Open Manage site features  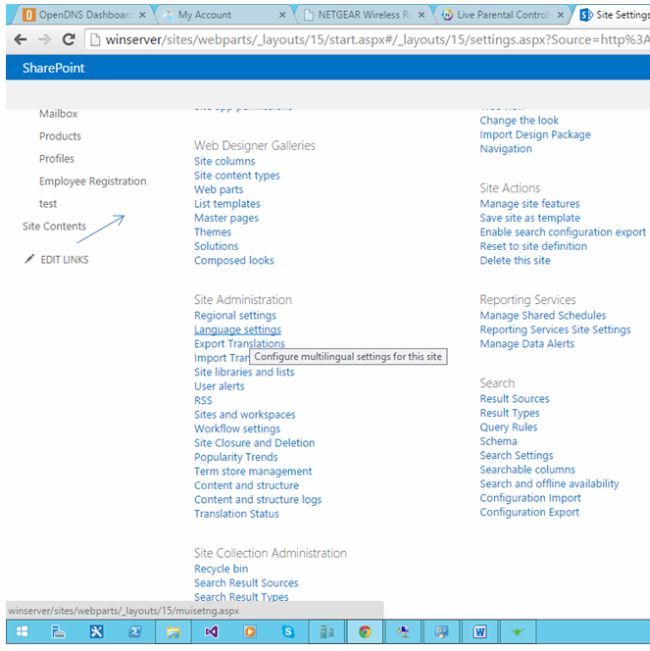click(530, 204)
